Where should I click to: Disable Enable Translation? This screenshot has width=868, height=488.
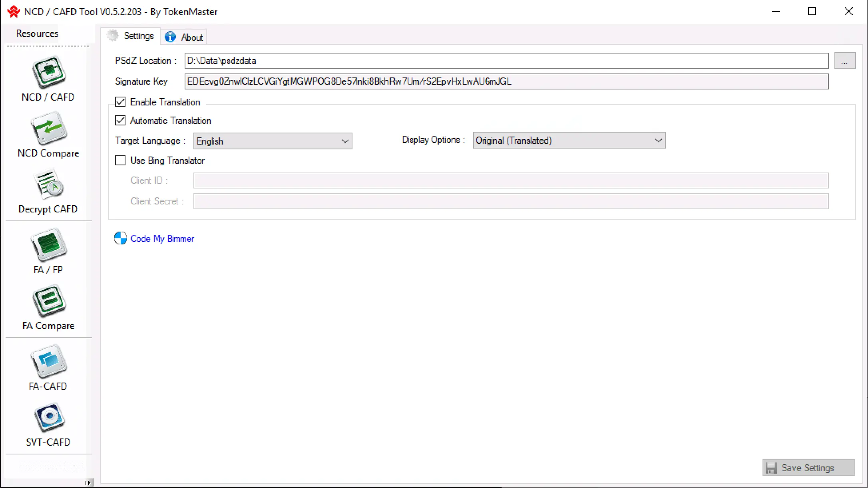(x=120, y=102)
